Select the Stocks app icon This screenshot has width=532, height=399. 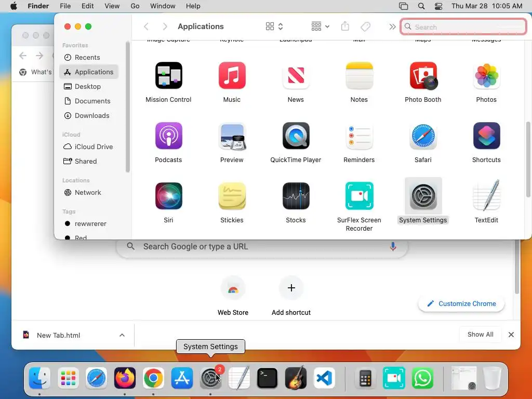[296, 196]
